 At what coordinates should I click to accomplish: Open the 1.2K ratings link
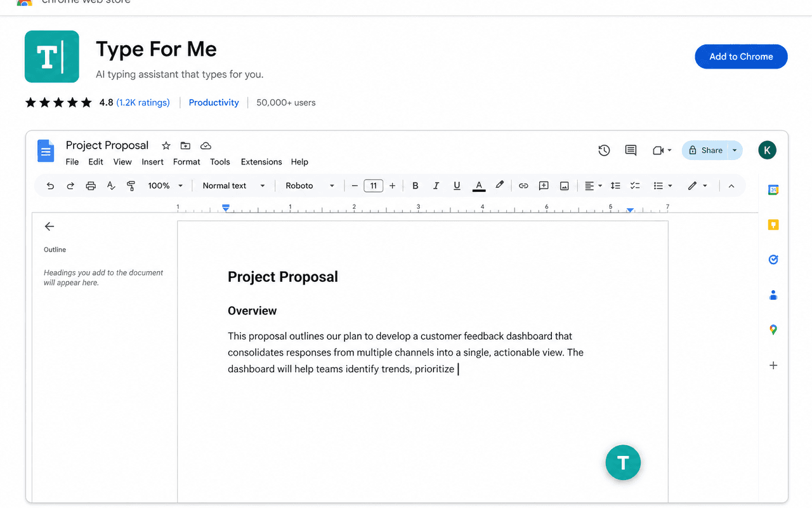(x=143, y=102)
